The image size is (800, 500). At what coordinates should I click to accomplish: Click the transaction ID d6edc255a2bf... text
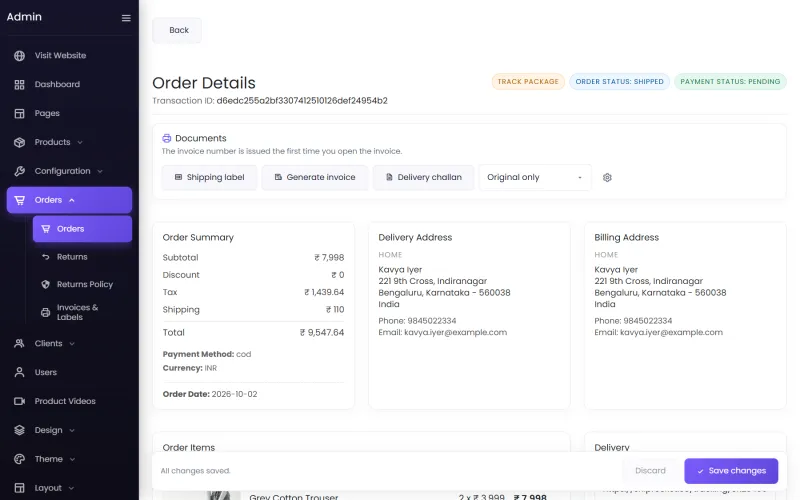coord(302,101)
